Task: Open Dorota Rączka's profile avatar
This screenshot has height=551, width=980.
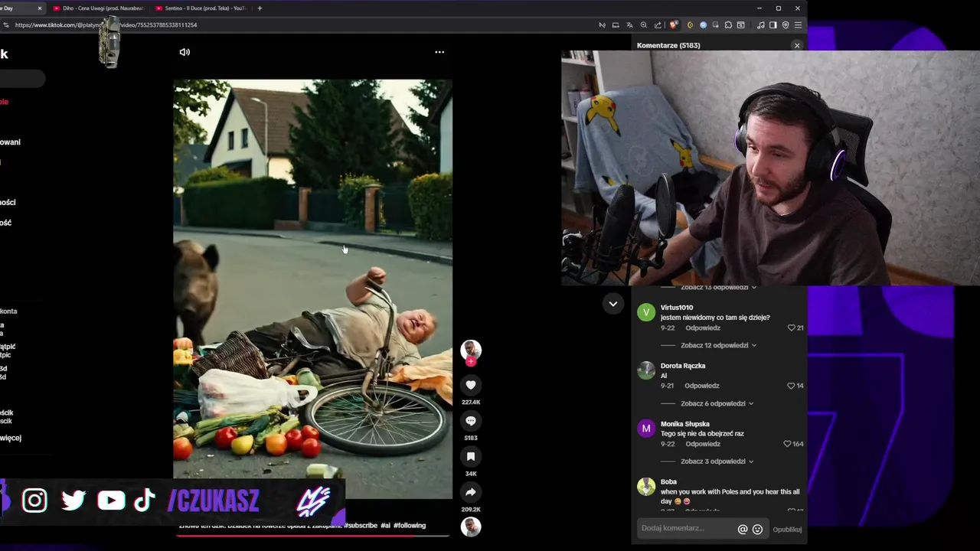Action: [x=646, y=370]
